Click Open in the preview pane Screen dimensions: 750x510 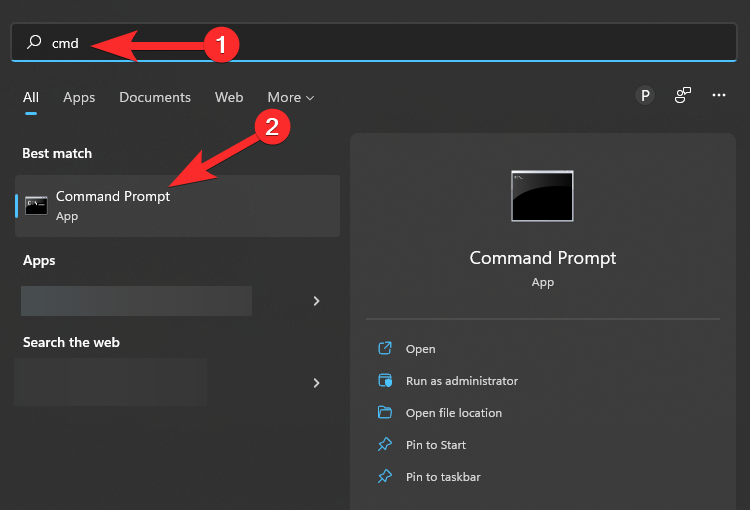click(x=420, y=349)
